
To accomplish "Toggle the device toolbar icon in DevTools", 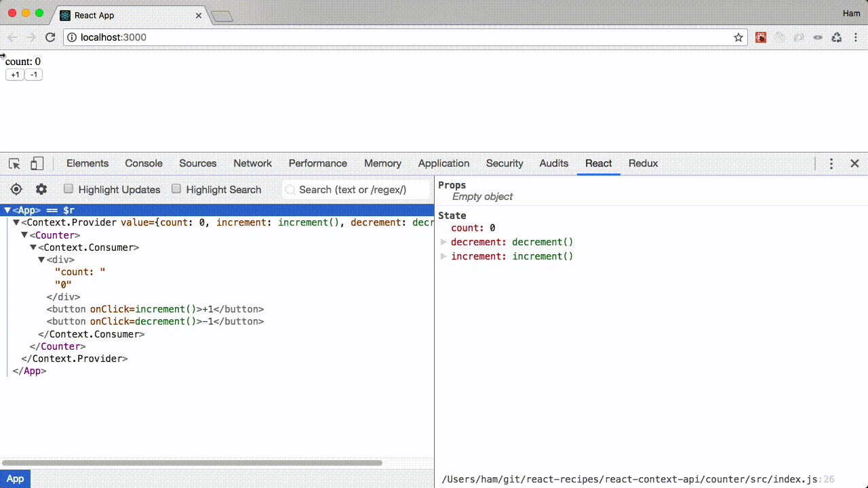I will tap(37, 163).
